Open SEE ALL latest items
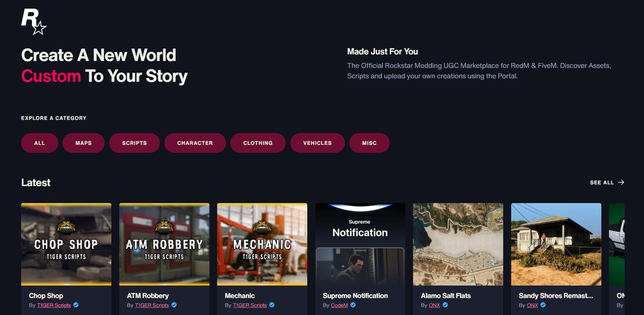Viewport: 644px width, 315px height. coord(602,182)
